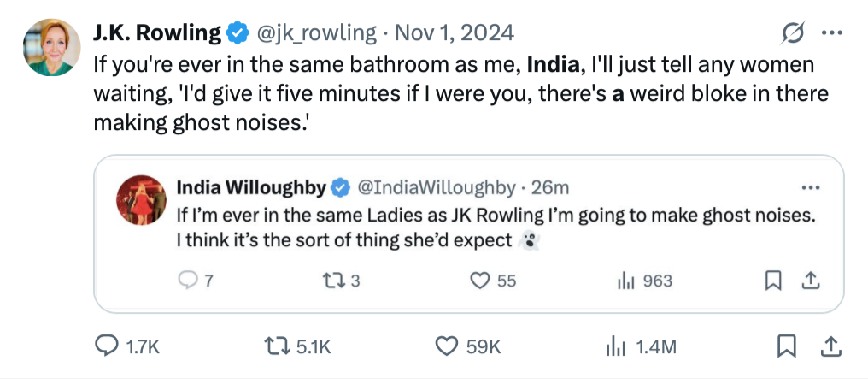Screen dimensions: 868x390
Task: Open the @IndiaWilloughby handle link
Action: (435, 187)
